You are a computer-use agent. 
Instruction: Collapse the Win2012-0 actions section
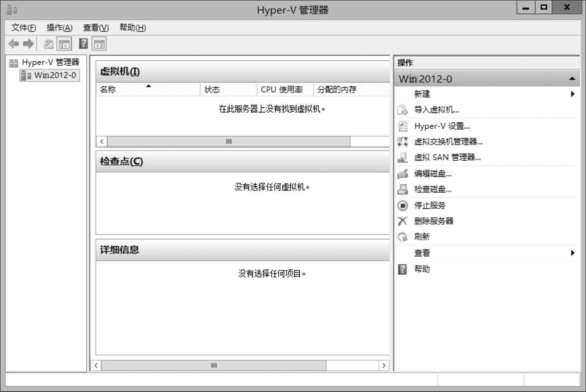point(572,79)
